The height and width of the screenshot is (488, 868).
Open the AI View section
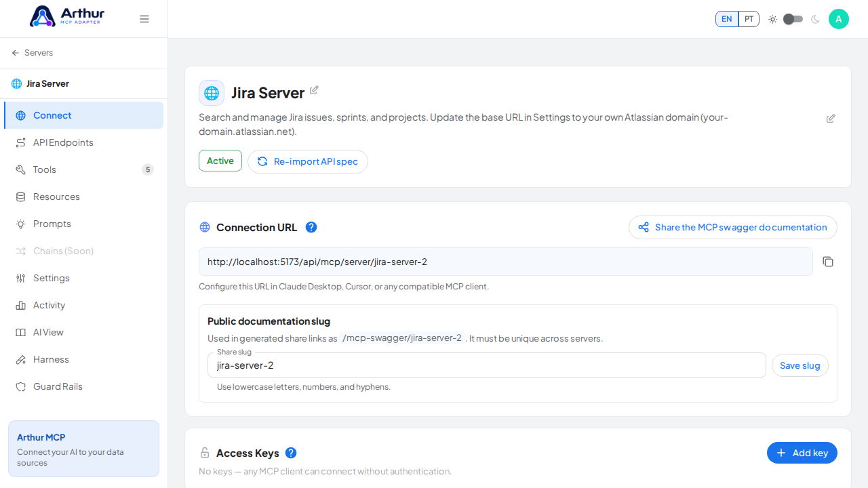click(x=83, y=332)
